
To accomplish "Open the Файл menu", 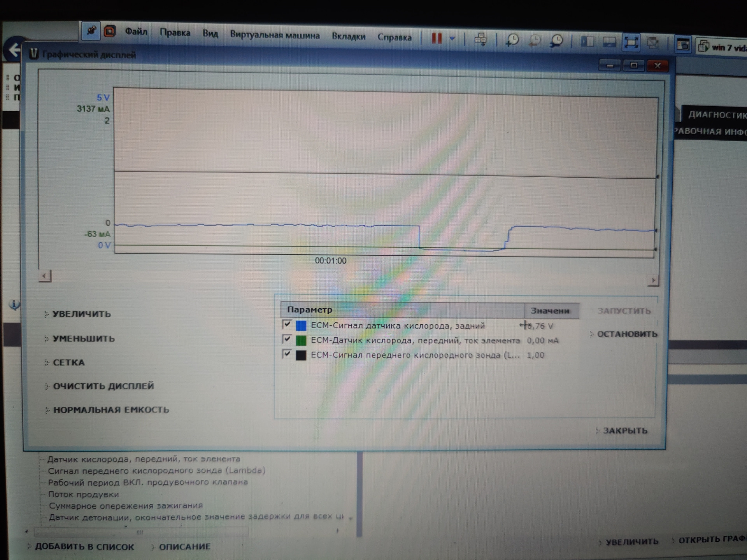I will (x=136, y=31).
